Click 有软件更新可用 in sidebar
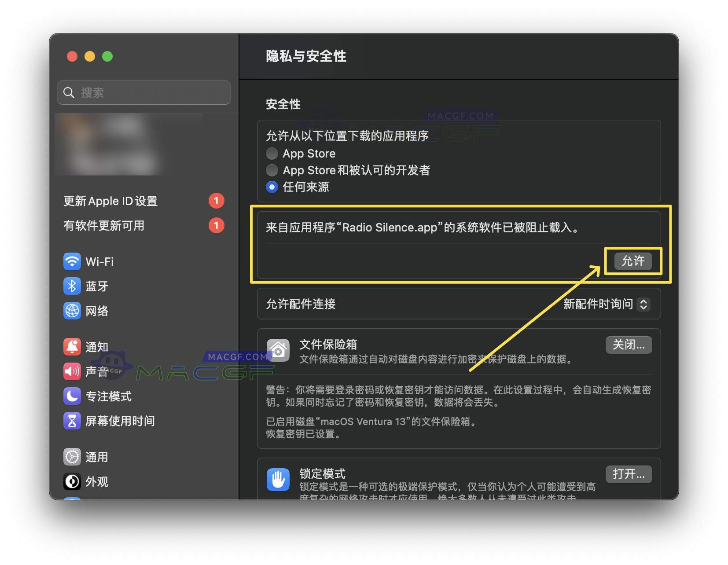 [x=103, y=226]
